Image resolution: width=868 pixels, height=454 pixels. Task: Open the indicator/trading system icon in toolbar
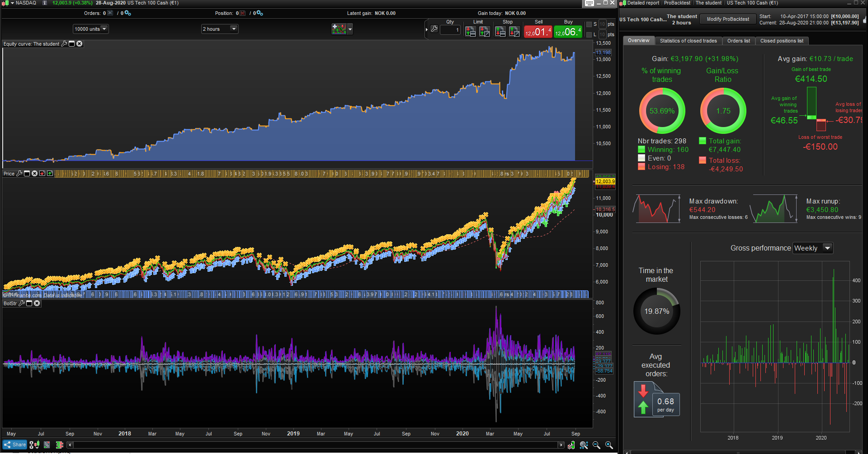tap(339, 29)
